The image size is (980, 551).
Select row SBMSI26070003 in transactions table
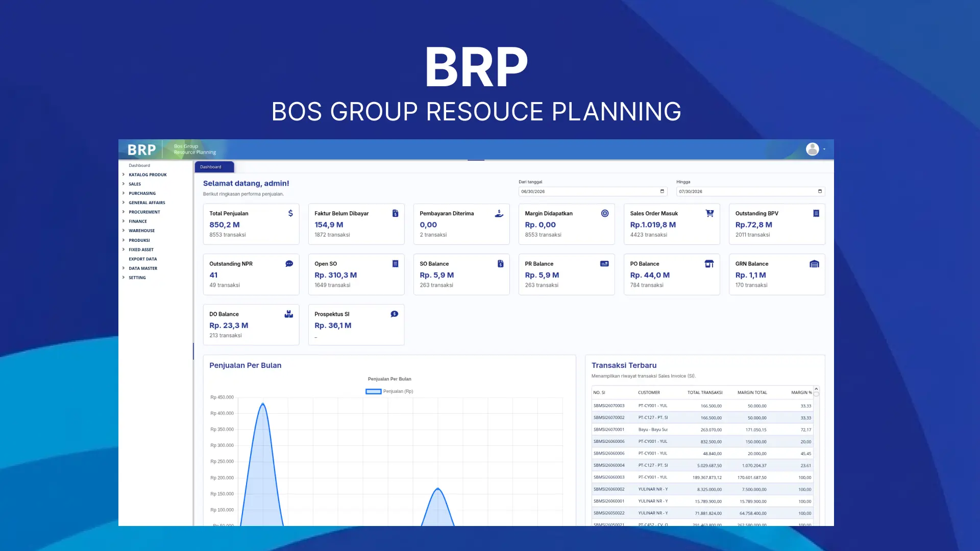coord(702,406)
